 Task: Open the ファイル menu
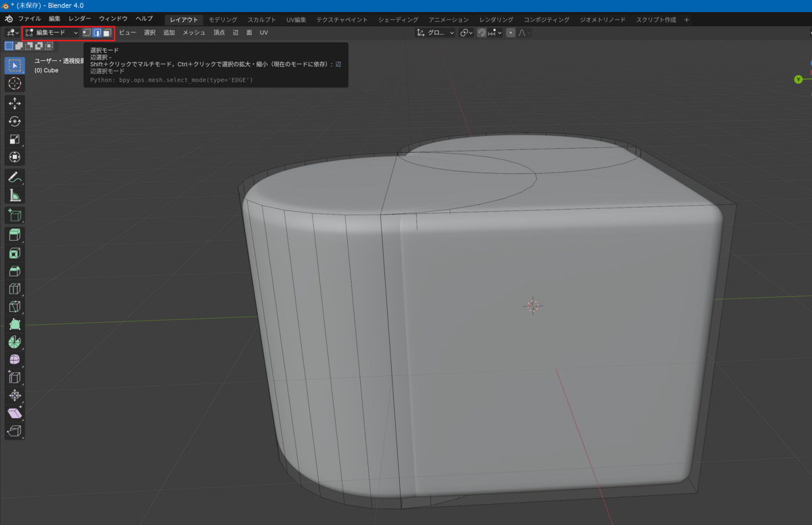click(x=29, y=20)
